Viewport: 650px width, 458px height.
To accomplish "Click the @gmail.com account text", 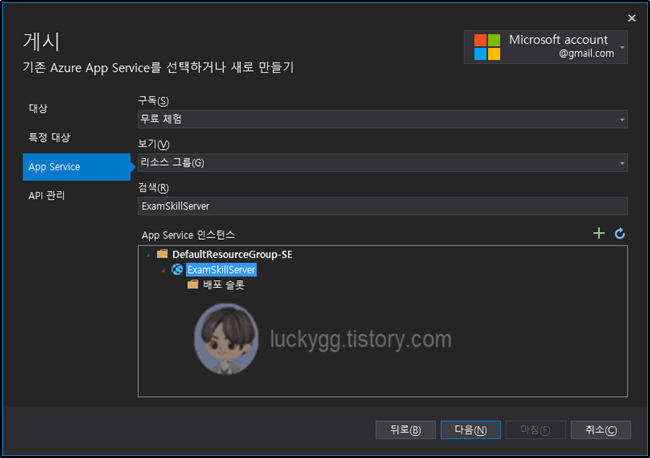I will point(586,53).
